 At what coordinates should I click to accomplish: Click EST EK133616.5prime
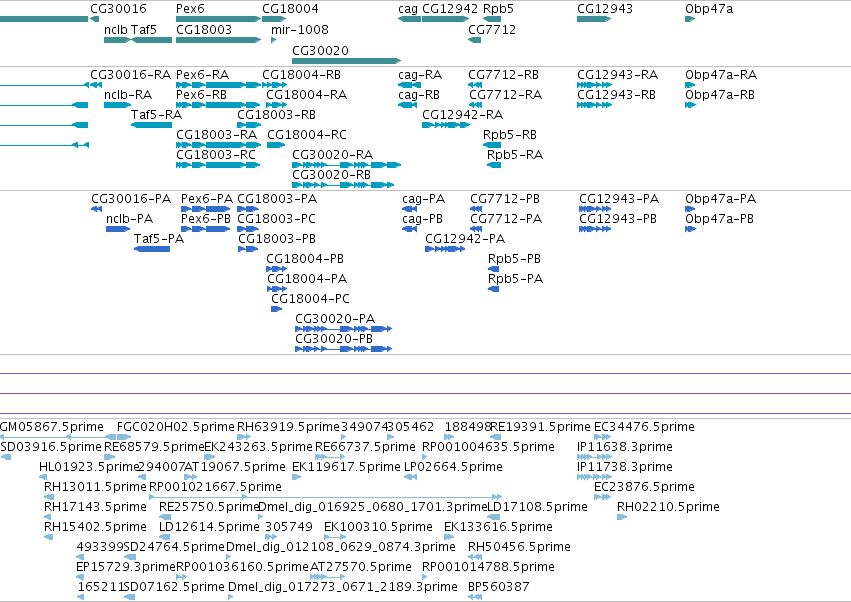498,527
